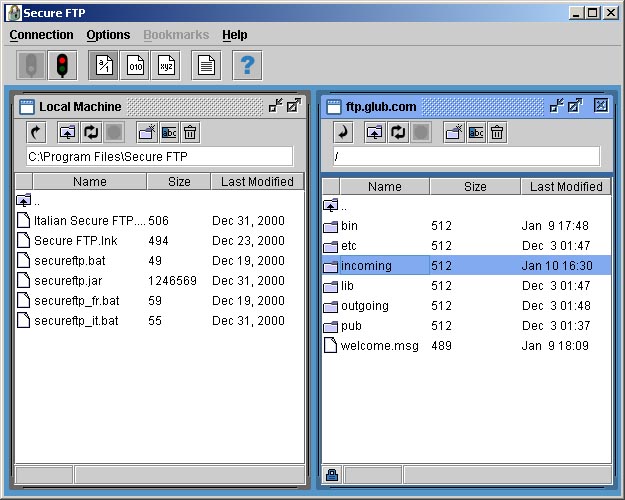Viewport: 625px width, 500px height.
Task: Select the lib remote folder
Action: [x=466, y=285]
